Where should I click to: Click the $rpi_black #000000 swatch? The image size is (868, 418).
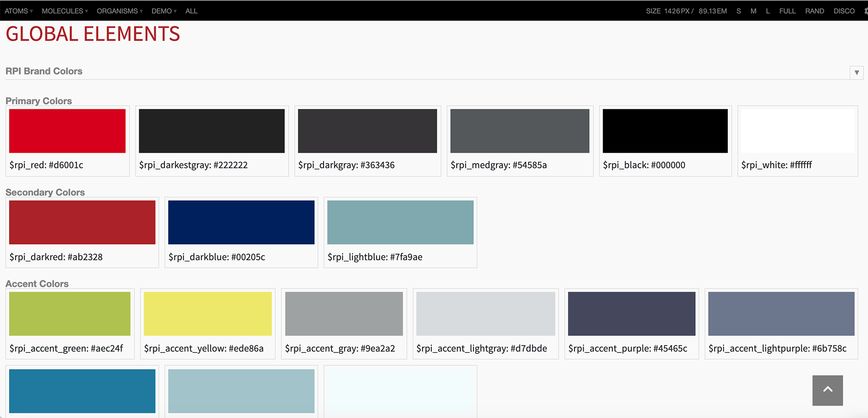665,131
